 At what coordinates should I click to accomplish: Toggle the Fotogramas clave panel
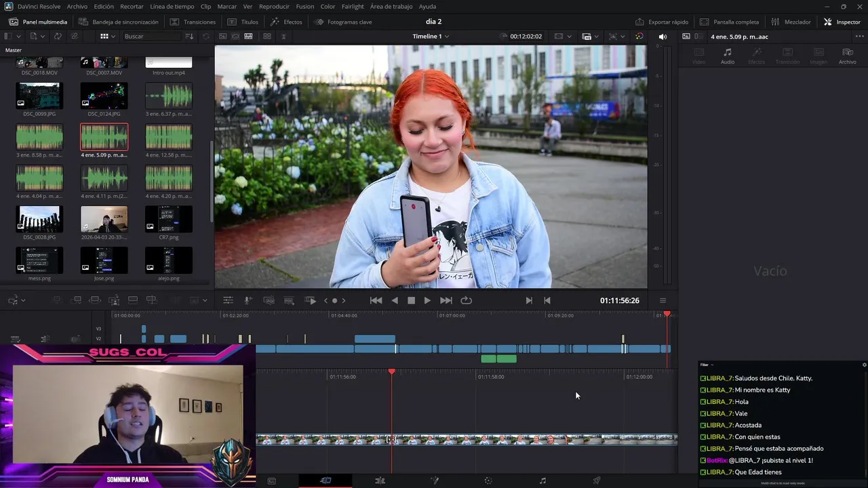click(343, 22)
